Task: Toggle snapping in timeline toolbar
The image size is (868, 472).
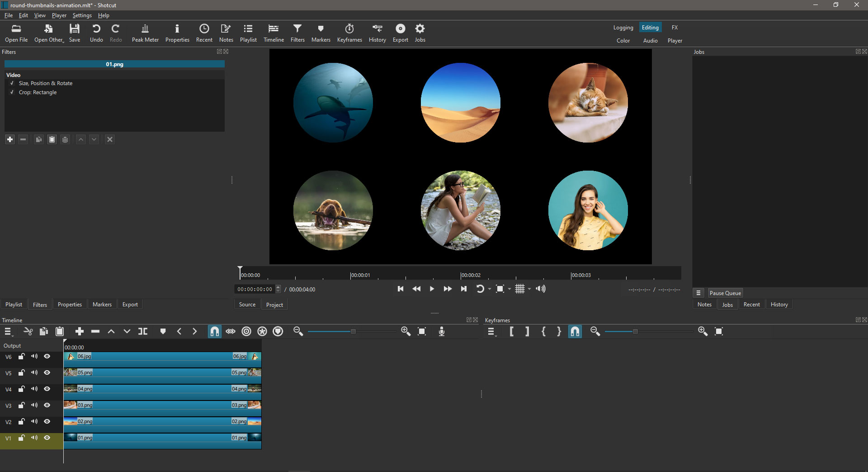Action: pyautogui.click(x=214, y=332)
